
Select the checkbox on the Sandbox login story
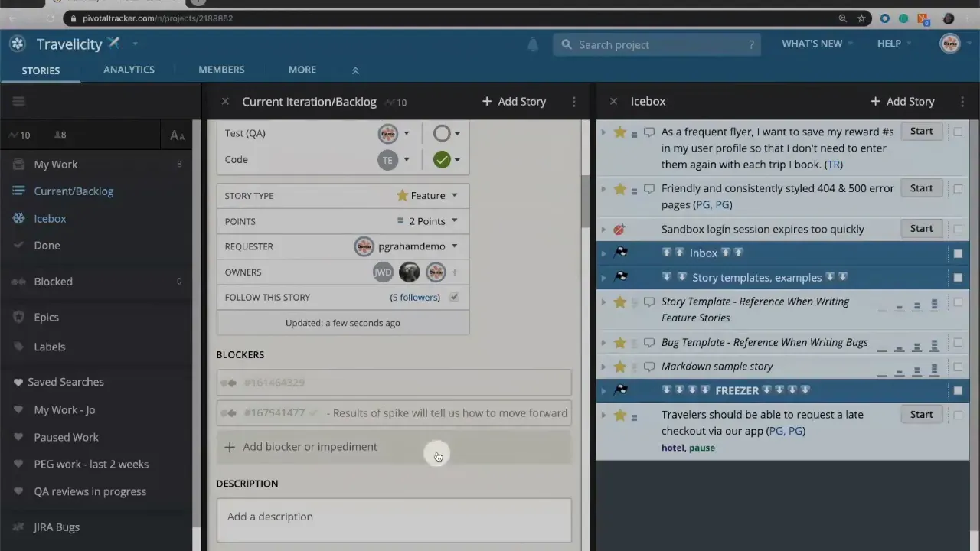pyautogui.click(x=958, y=229)
